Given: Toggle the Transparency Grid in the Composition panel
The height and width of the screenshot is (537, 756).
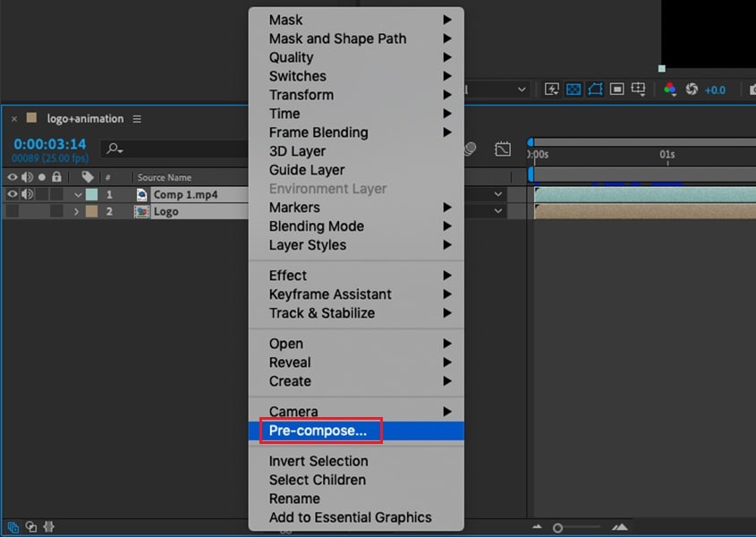Looking at the screenshot, I should pos(573,89).
